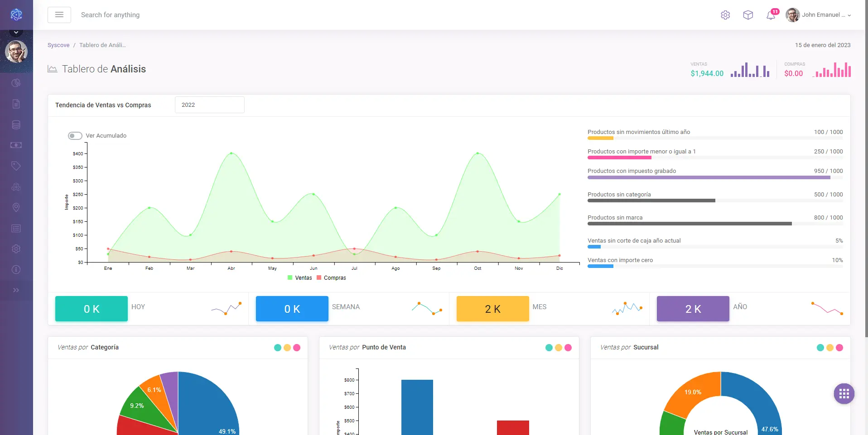Click chevron above sidebar profile photo
Viewport: 868px width, 435px height.
(x=16, y=33)
